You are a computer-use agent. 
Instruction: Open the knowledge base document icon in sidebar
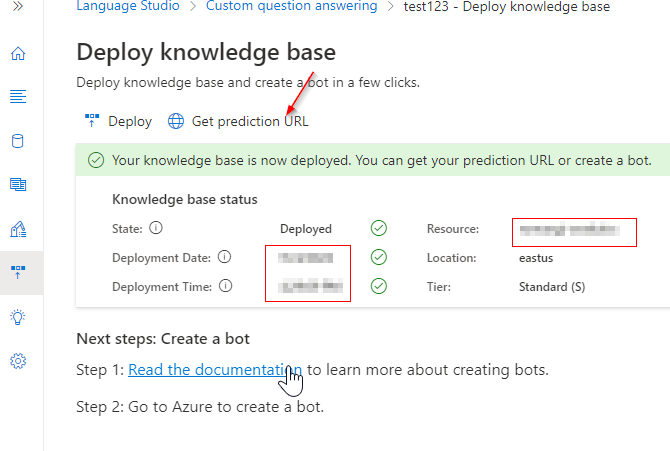pos(18,184)
